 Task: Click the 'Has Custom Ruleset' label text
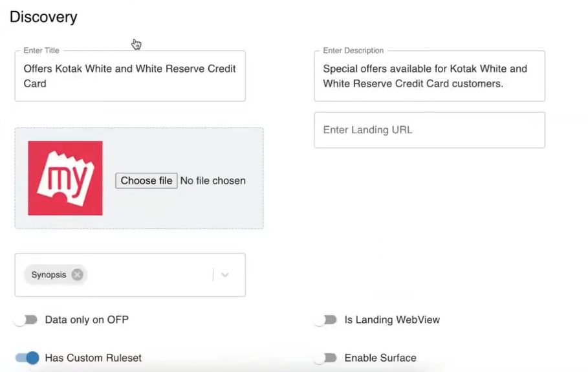[93, 358]
